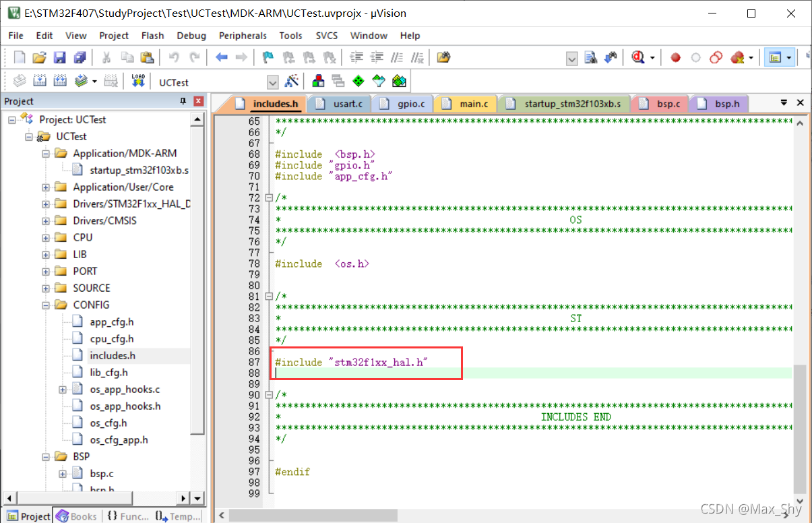Image resolution: width=812 pixels, height=523 pixels.
Task: Select app_cfg.h in the project tree
Action: click(111, 321)
